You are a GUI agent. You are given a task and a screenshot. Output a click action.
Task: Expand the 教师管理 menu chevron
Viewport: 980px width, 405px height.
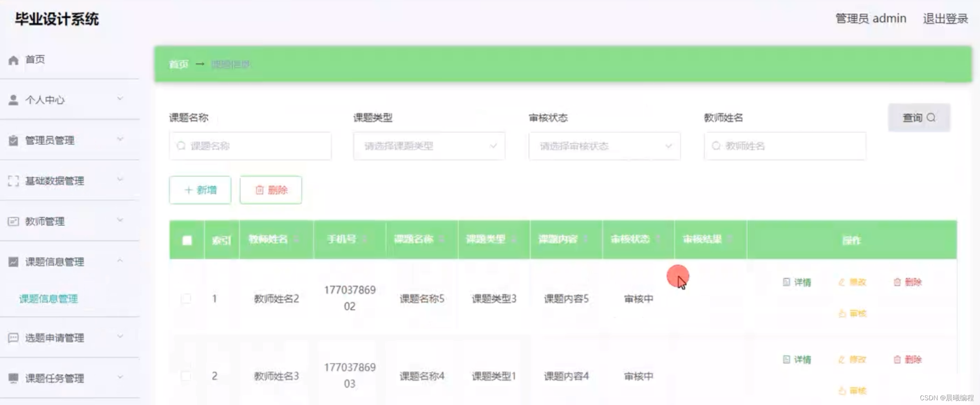click(x=120, y=220)
